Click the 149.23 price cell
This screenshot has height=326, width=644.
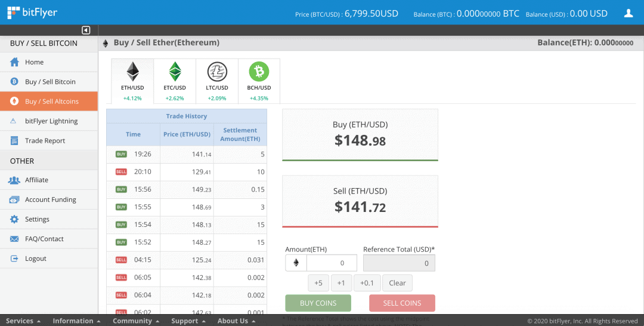click(x=187, y=189)
